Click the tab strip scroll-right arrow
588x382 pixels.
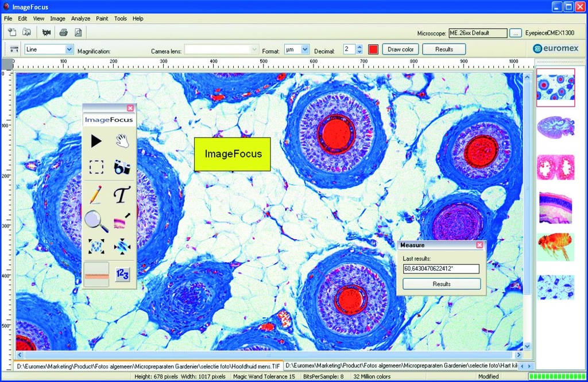pyautogui.click(x=529, y=366)
